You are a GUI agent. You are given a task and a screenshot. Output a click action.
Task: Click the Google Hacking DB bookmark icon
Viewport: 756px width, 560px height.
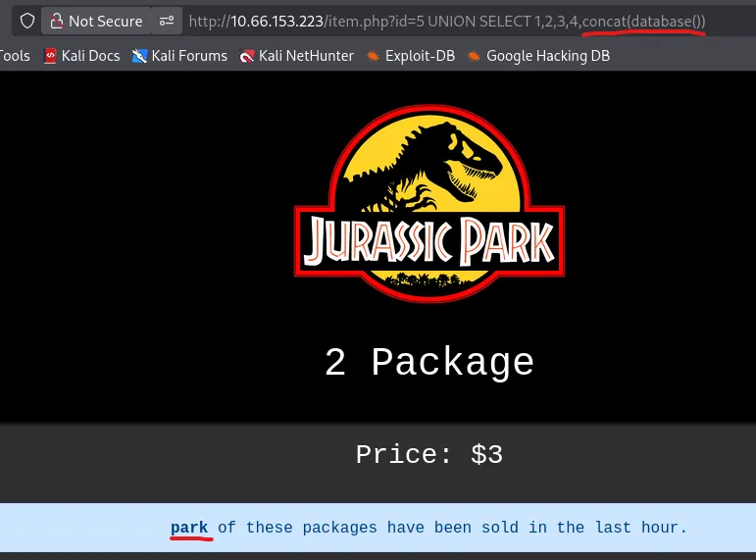tap(475, 56)
